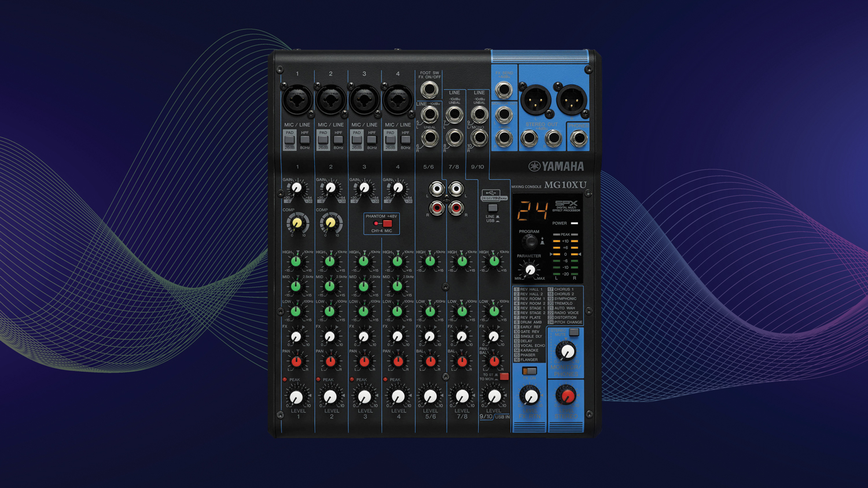Click the MONITOR OUT R jack
Image resolution: width=868 pixels, height=488 pixels.
[x=504, y=138]
